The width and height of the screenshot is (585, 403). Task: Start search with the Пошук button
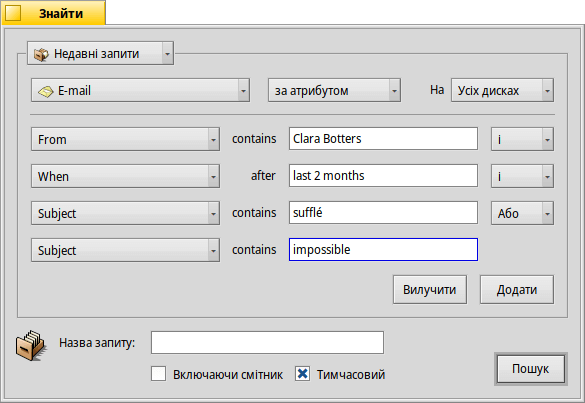point(531,369)
